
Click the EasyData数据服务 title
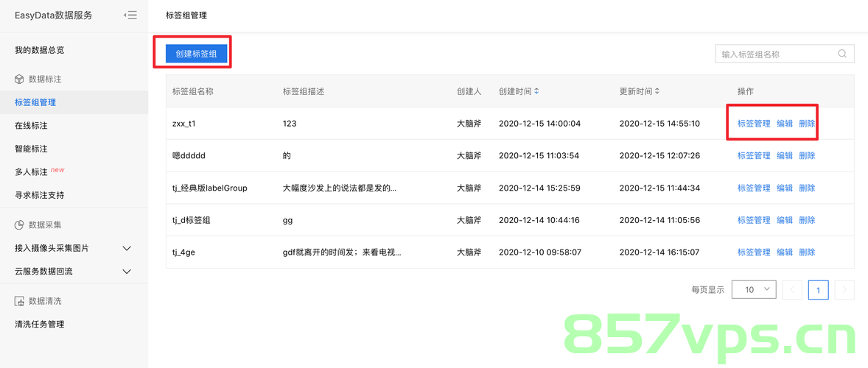54,15
